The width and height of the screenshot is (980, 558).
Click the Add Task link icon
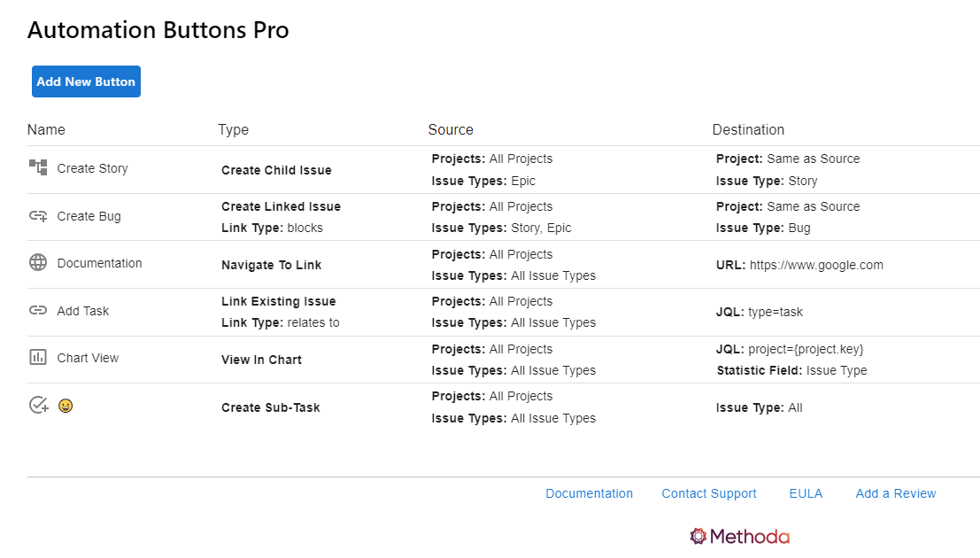38,310
